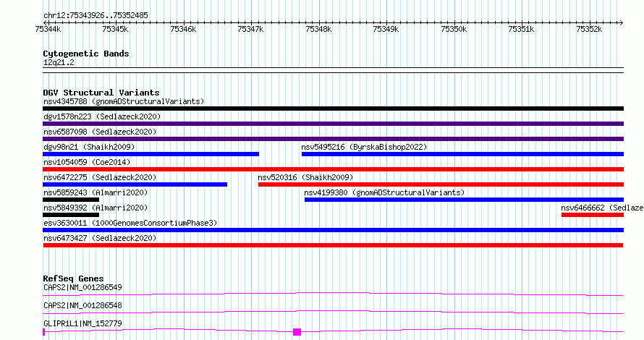
Task: Open the nsv5849392 (Almarri2020) label
Action: (x=96, y=208)
